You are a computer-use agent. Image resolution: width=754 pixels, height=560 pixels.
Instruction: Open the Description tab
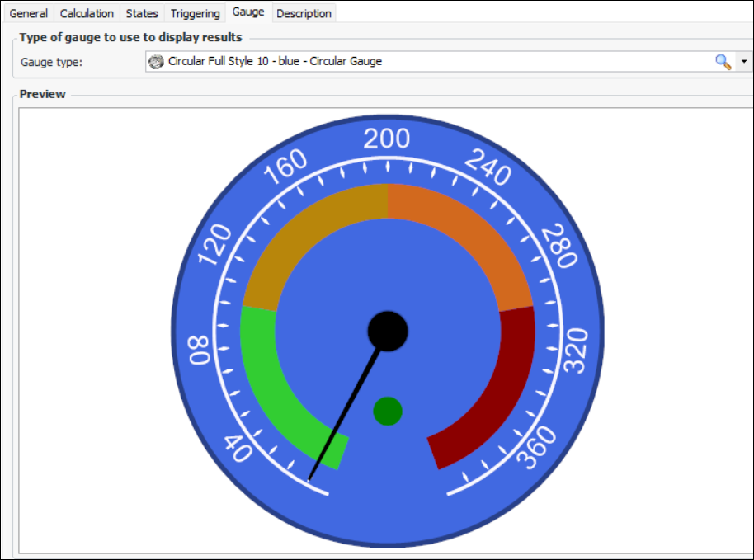click(x=304, y=13)
